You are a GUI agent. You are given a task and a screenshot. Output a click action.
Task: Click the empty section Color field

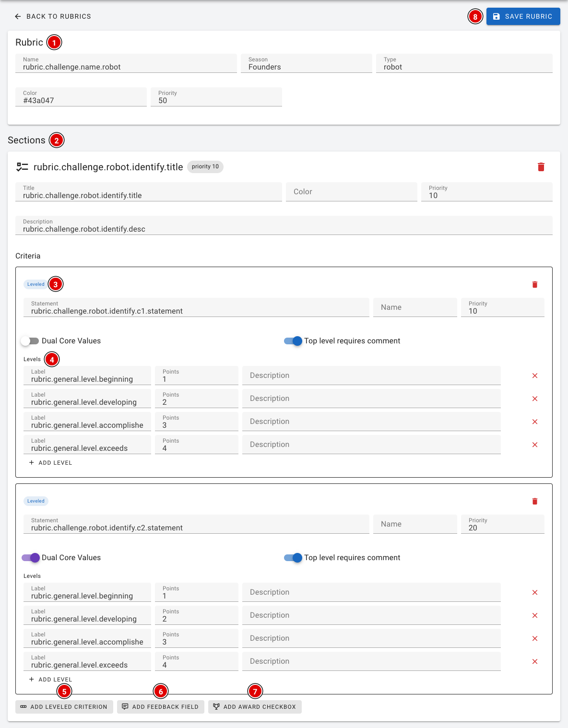[352, 192]
